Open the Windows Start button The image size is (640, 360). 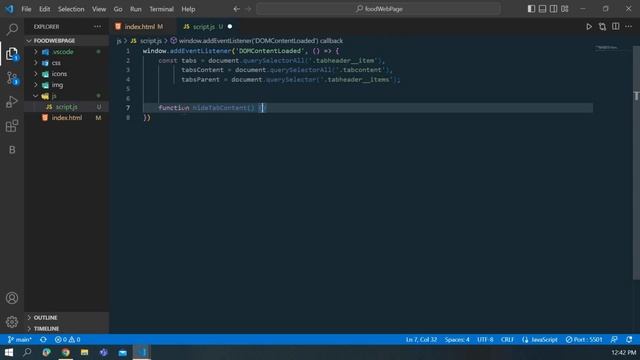coord(9,352)
